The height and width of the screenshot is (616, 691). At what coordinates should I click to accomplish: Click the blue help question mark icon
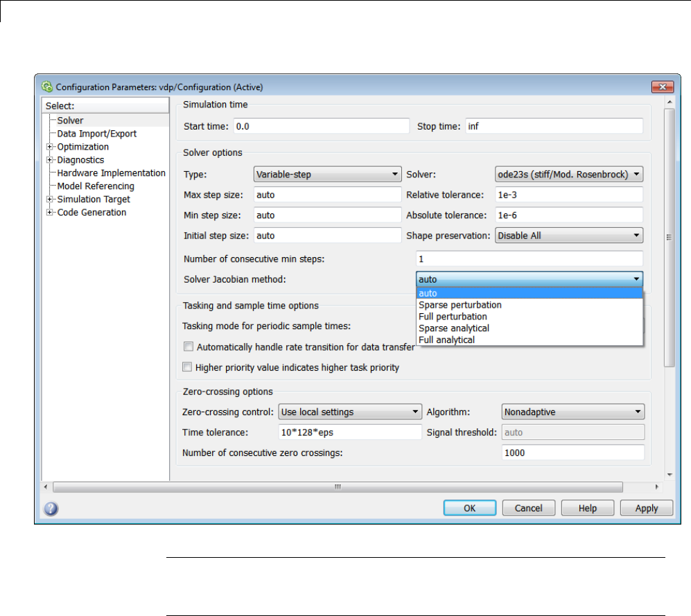coord(51,509)
